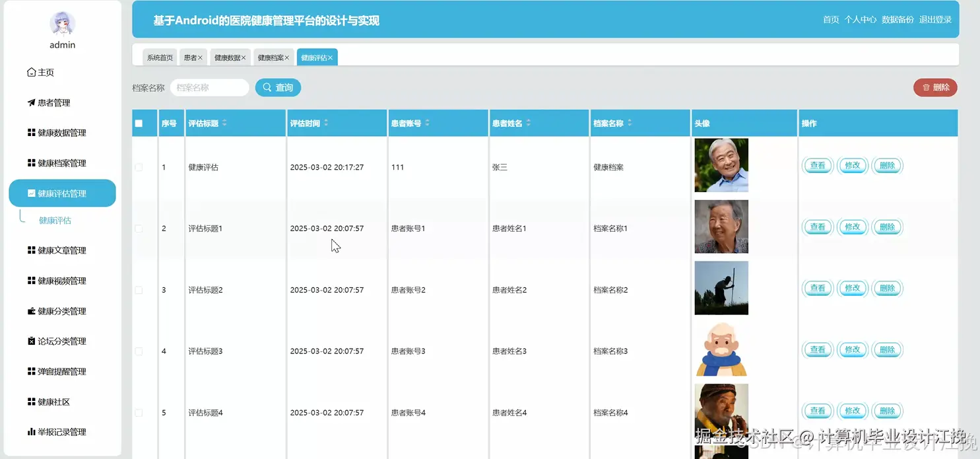This screenshot has width=980, height=459.
Task: Click the red 删除 batch delete button
Action: coord(935,87)
